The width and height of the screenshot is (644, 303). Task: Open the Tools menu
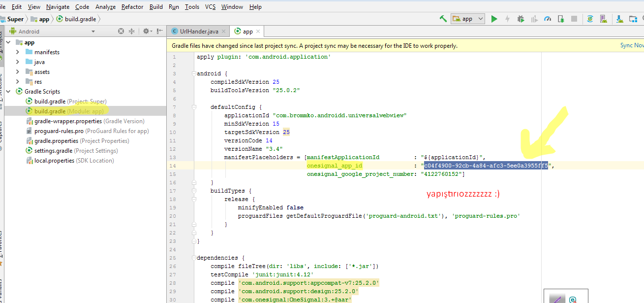tap(192, 7)
